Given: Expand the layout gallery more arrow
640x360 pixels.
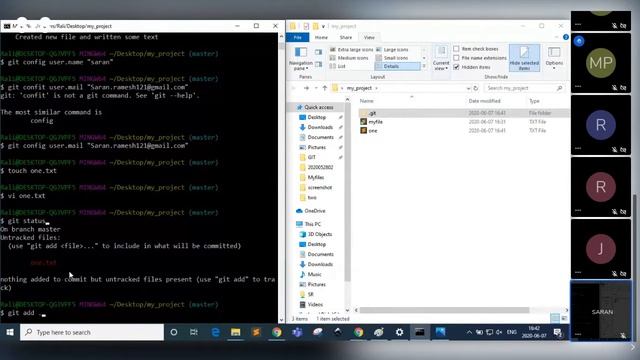Looking at the screenshot, I should coord(424,66).
